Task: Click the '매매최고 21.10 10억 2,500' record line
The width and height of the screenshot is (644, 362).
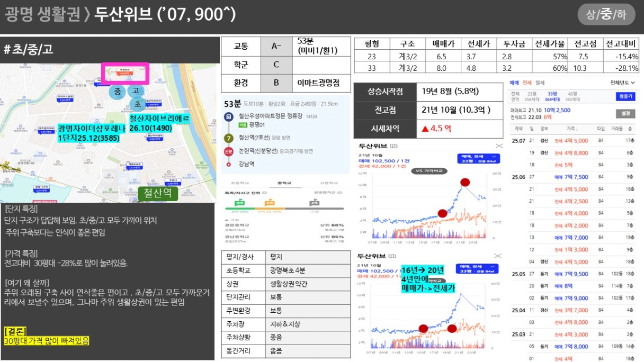Action: (540, 110)
